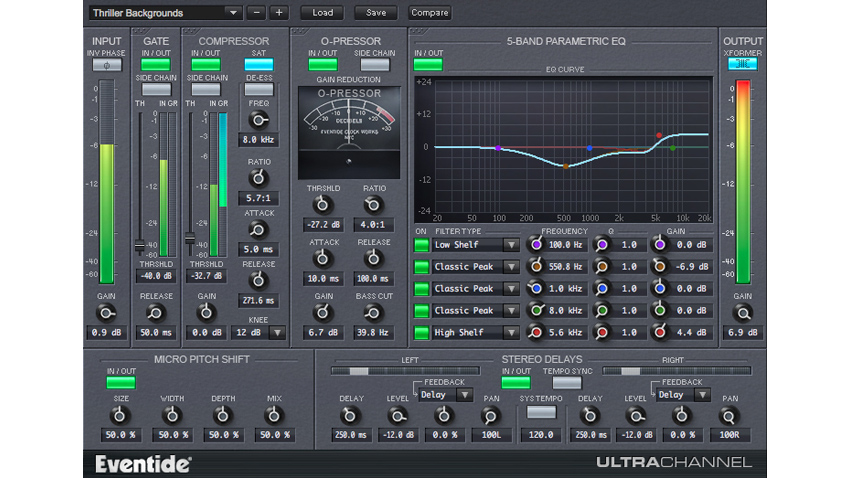Click the tempo value 120.0 field
This screenshot has height=478, width=850.
click(x=541, y=435)
